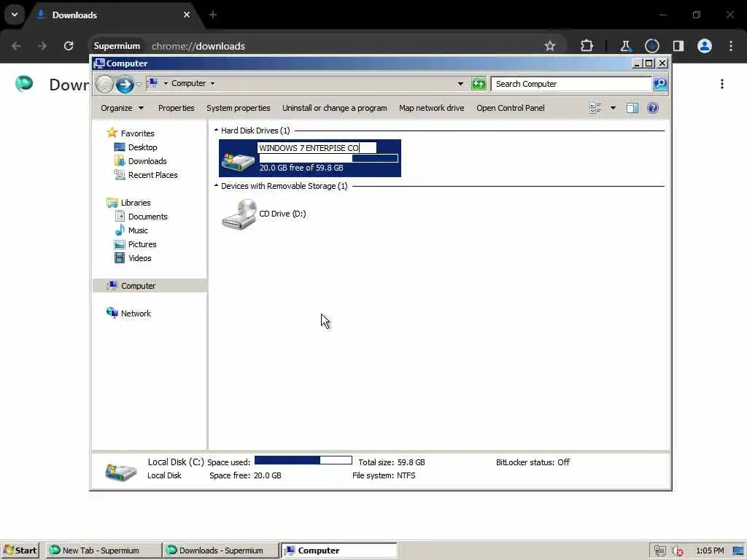Click the "BitLocker status: Off" text
This screenshot has height=560, width=747.
(x=533, y=462)
